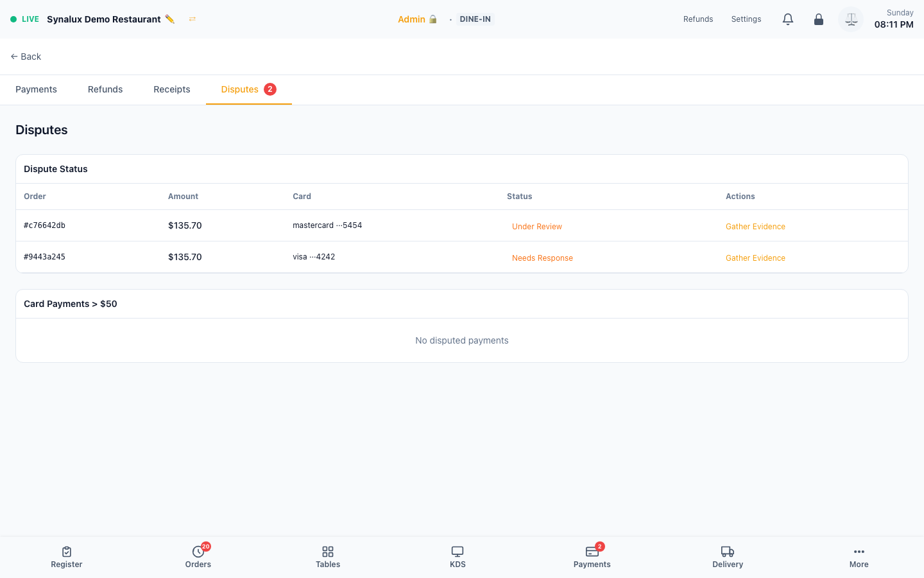Click the 08:11 PM clock
This screenshot has width=924, height=578.
tap(894, 24)
